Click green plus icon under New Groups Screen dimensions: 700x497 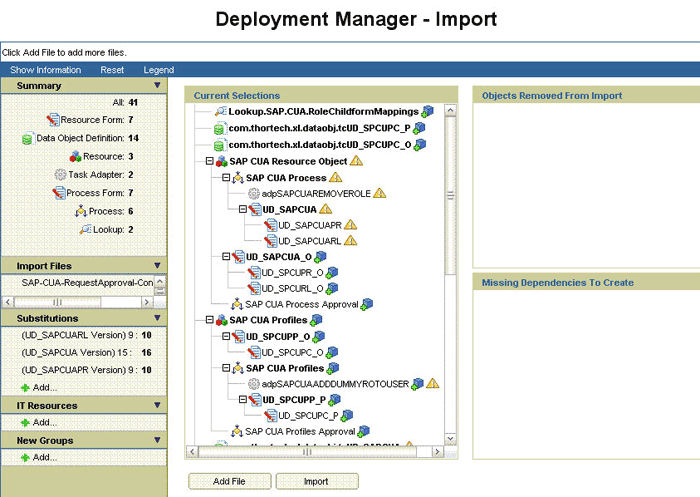point(25,457)
